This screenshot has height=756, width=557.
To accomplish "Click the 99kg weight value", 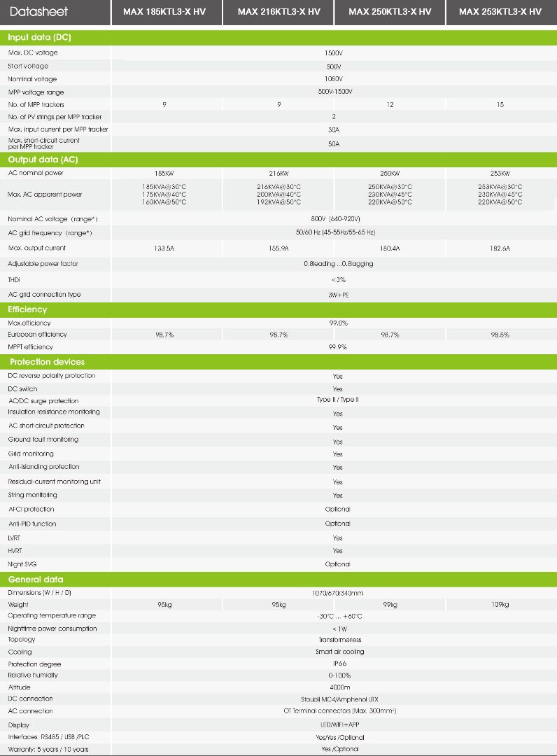I will (x=390, y=605).
